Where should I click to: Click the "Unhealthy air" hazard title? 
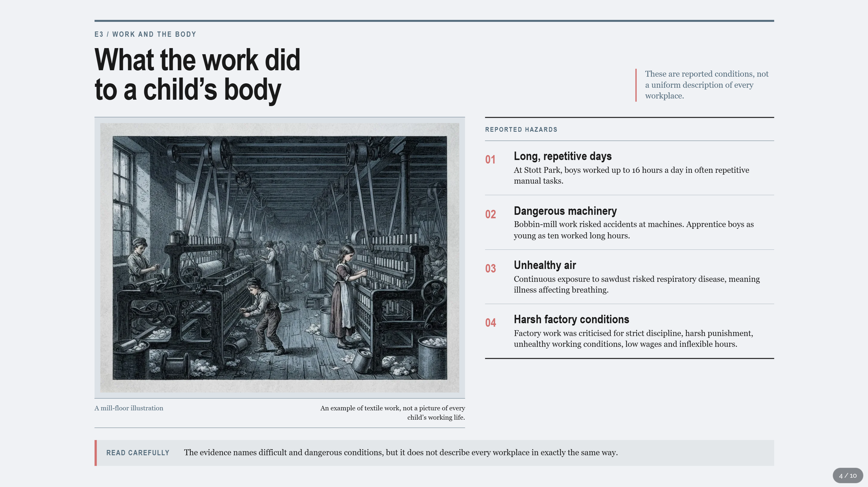pyautogui.click(x=545, y=265)
